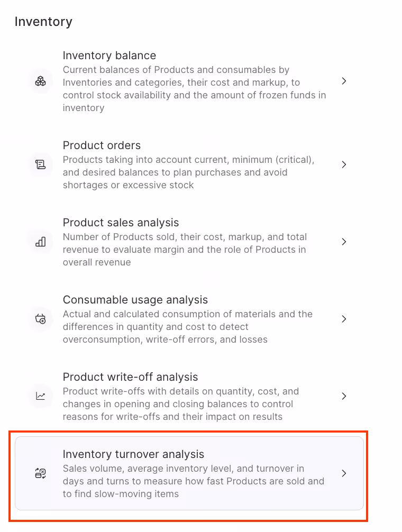This screenshot has width=402, height=532.
Task: Click the Product write-off analysis line-chart icon
Action: click(x=41, y=396)
